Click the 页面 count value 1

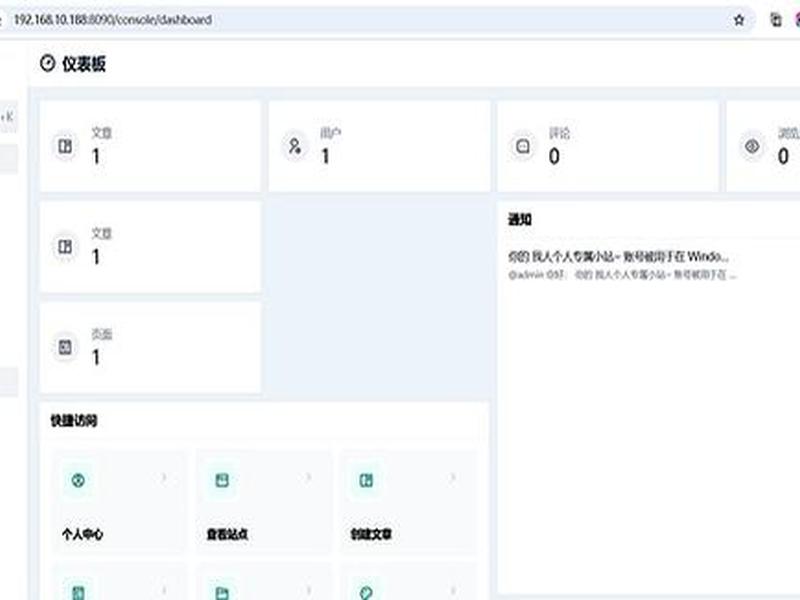[96, 357]
